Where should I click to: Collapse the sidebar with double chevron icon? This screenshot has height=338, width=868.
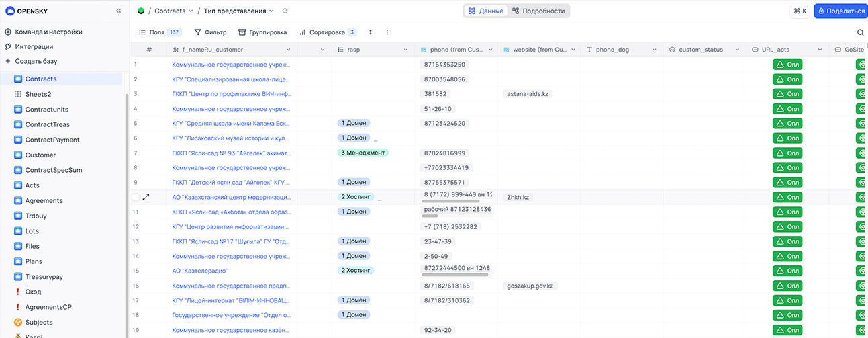point(118,11)
